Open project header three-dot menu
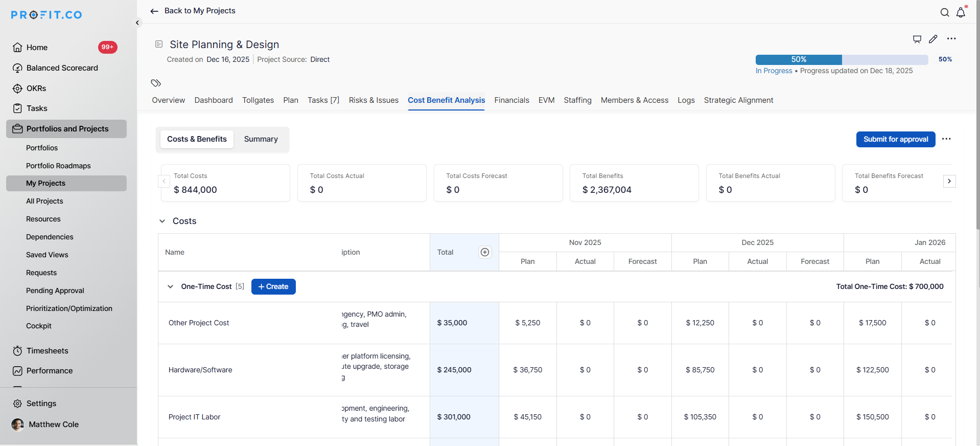This screenshot has height=446, width=980. point(951,39)
